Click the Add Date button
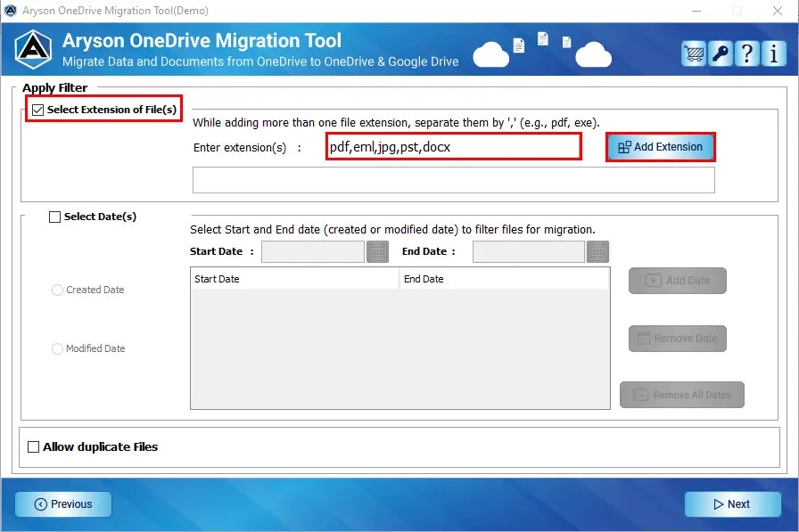The height and width of the screenshot is (532, 799). tap(677, 281)
